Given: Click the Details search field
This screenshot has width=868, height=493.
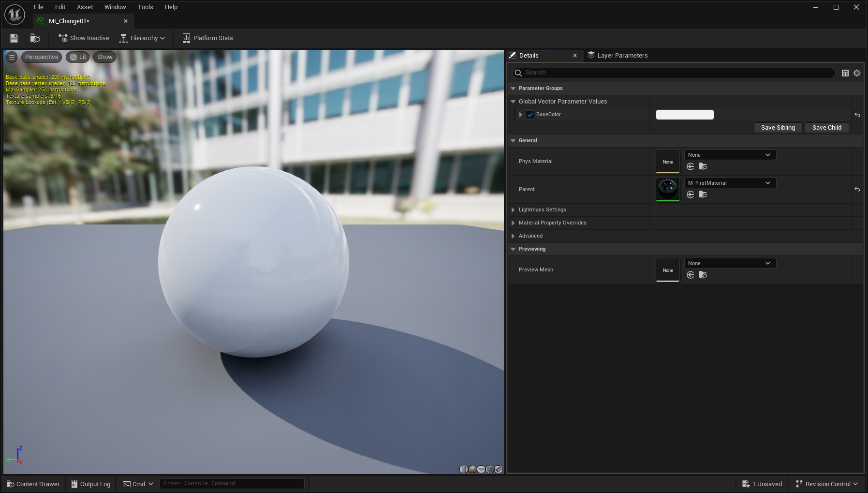Looking at the screenshot, I should [x=674, y=73].
